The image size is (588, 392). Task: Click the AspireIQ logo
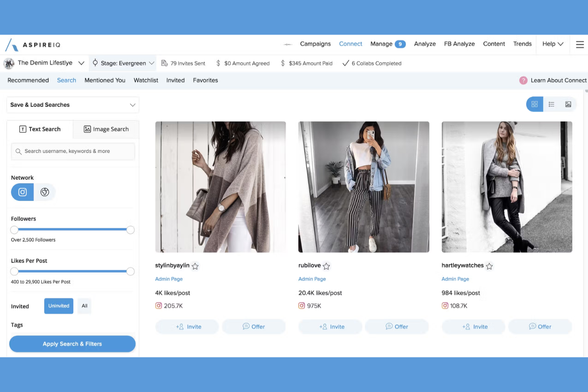click(x=33, y=44)
